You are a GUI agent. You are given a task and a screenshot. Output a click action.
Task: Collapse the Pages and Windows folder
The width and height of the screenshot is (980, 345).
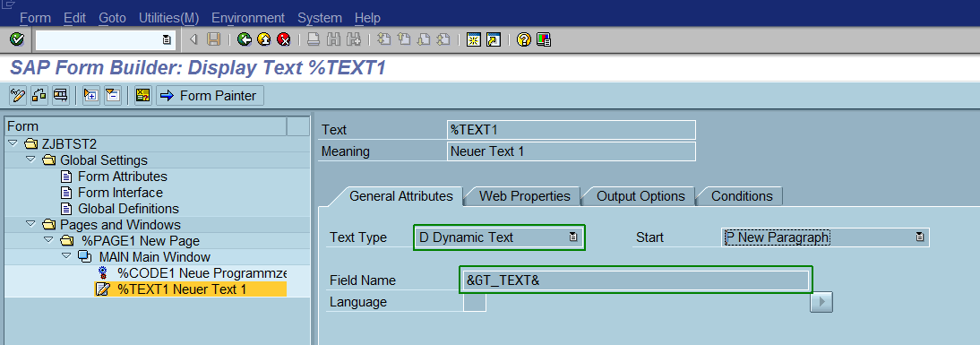pos(30,224)
